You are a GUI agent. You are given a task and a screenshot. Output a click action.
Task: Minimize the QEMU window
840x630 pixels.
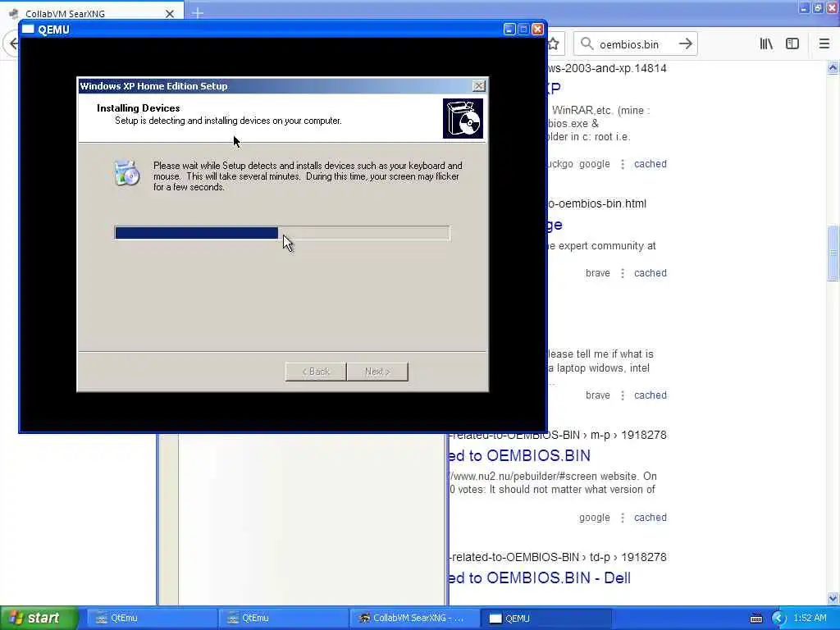(509, 29)
